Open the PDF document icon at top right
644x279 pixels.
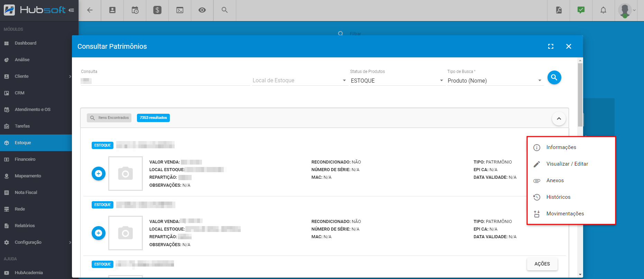559,10
